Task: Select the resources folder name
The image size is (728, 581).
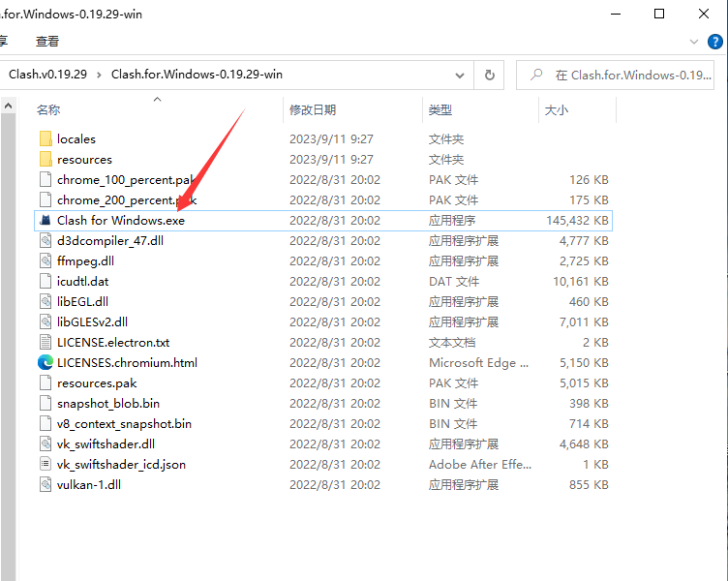Action: pyautogui.click(x=84, y=160)
